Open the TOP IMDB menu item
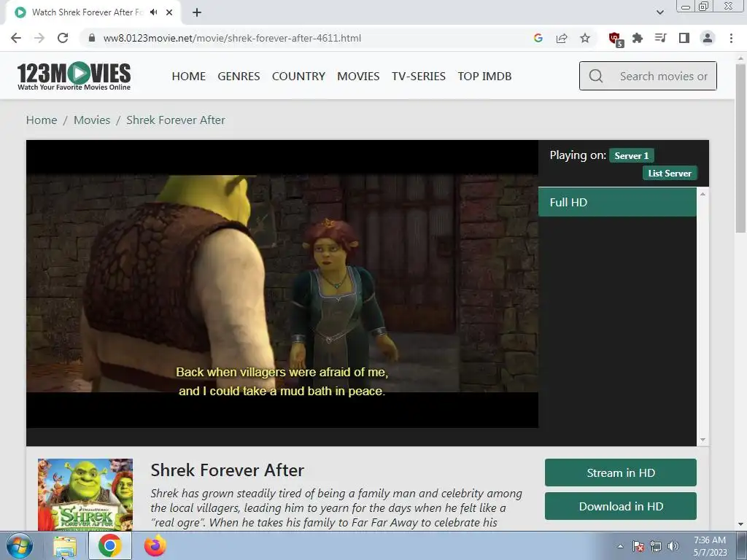 (x=484, y=76)
